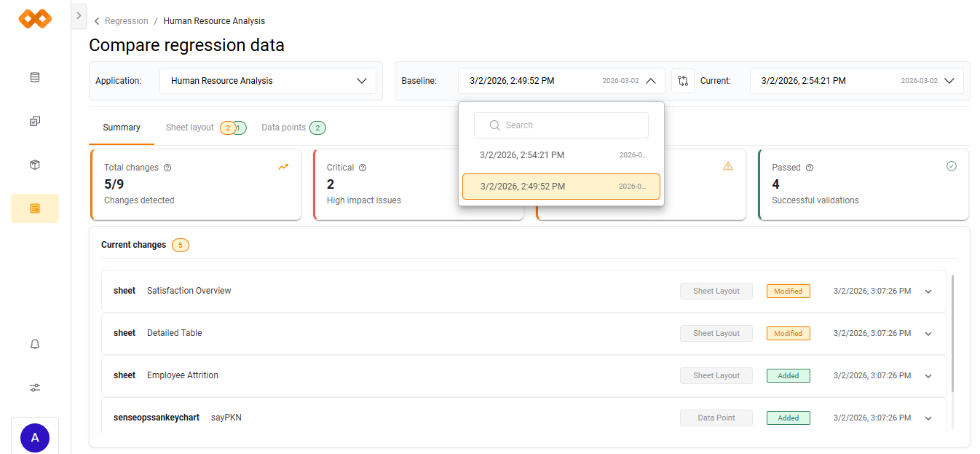Click the package cube icon in sidebar

[35, 165]
